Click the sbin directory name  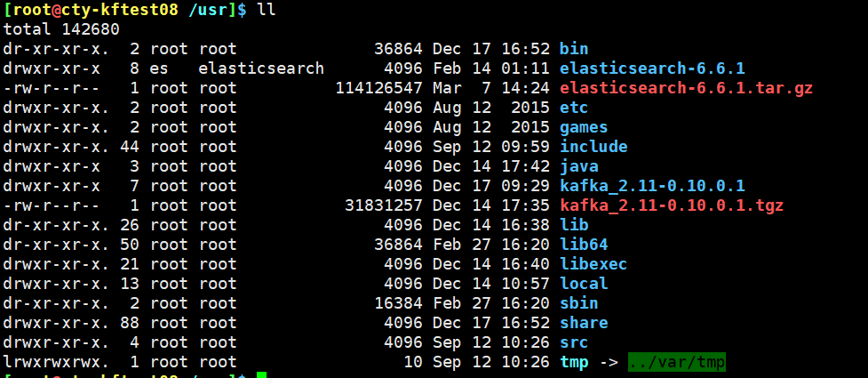coord(579,303)
